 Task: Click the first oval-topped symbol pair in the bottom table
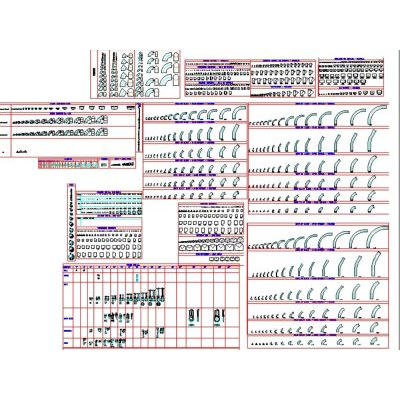pos(194,316)
